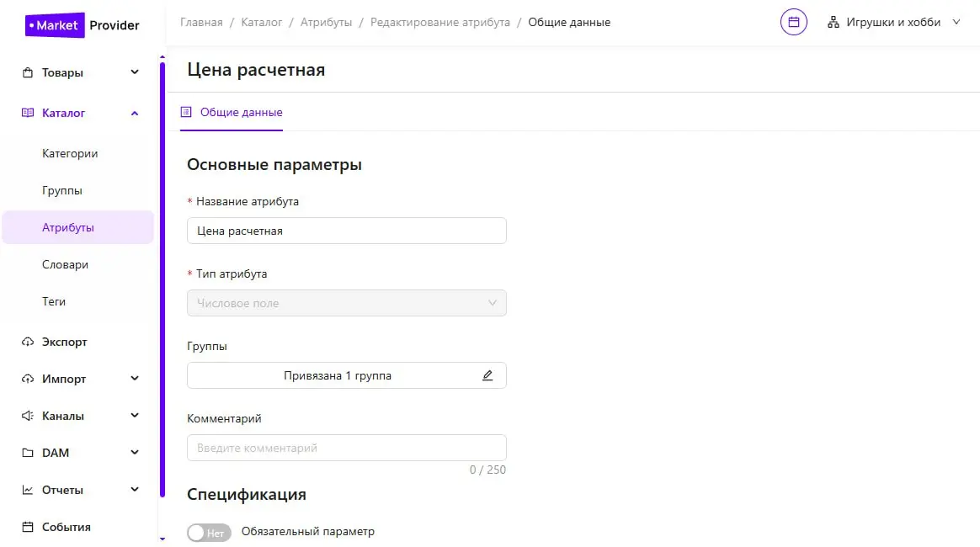Viewport: 980px width, 547px height.
Task: Click the Атрибуты breadcrumb link
Action: point(327,23)
